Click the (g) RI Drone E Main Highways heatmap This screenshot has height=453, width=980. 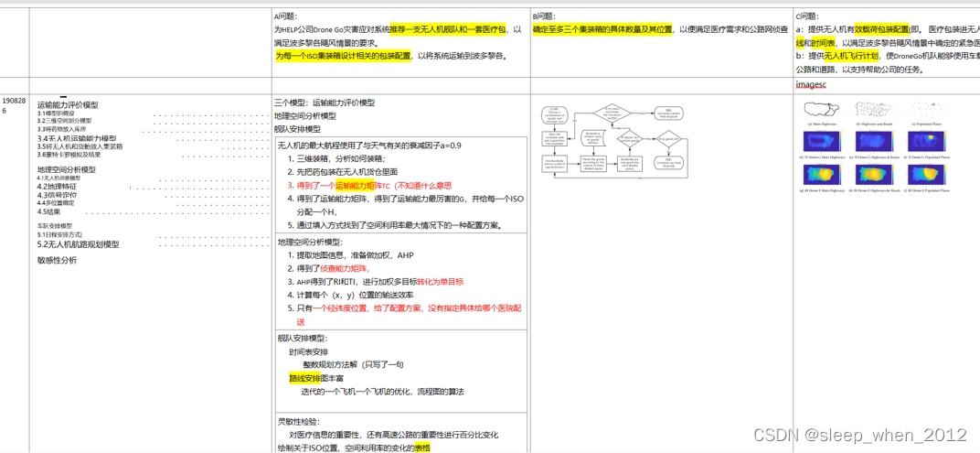coord(822,173)
